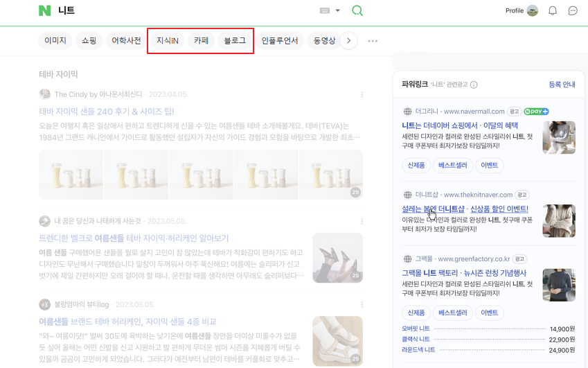Switch to the 지식iN tab

pos(167,41)
